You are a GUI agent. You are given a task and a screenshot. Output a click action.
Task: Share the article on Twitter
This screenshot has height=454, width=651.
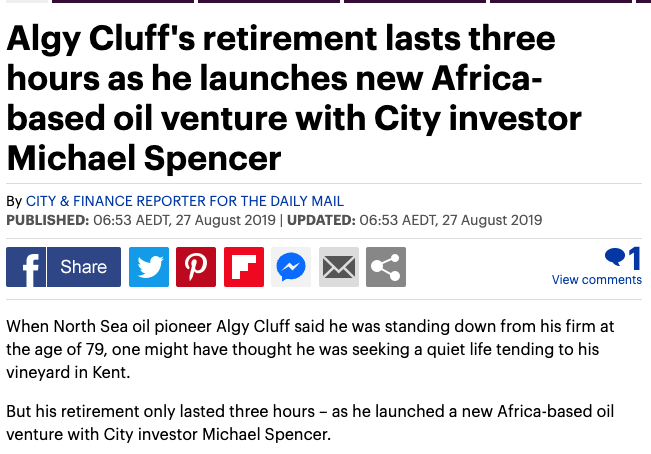149,267
